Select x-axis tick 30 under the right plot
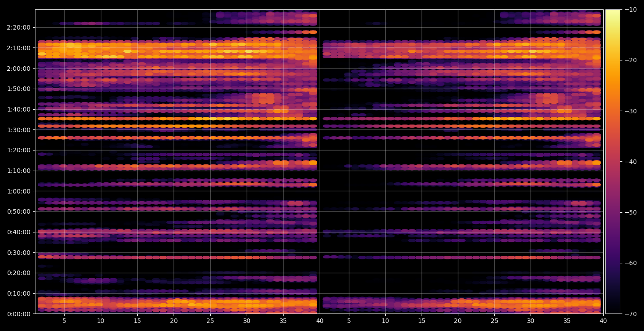Viewport: 644px width, 331px height. [531, 321]
